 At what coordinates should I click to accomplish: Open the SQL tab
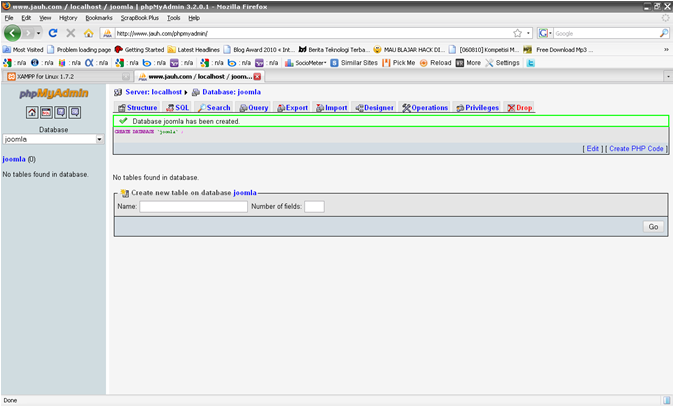178,108
